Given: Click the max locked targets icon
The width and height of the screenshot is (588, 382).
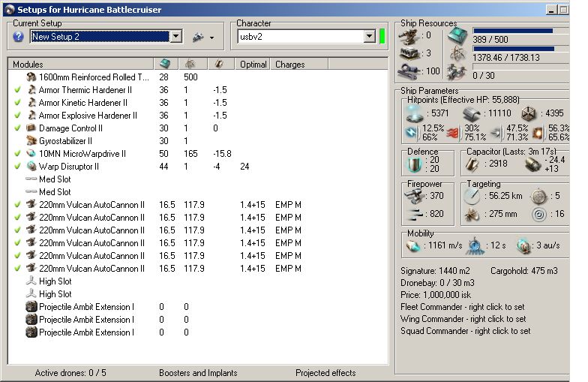Looking at the screenshot, I should (x=538, y=195).
